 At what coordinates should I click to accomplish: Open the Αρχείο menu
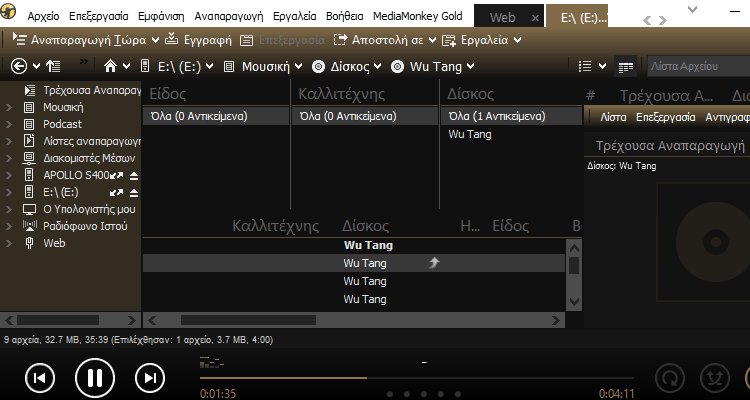coord(43,16)
